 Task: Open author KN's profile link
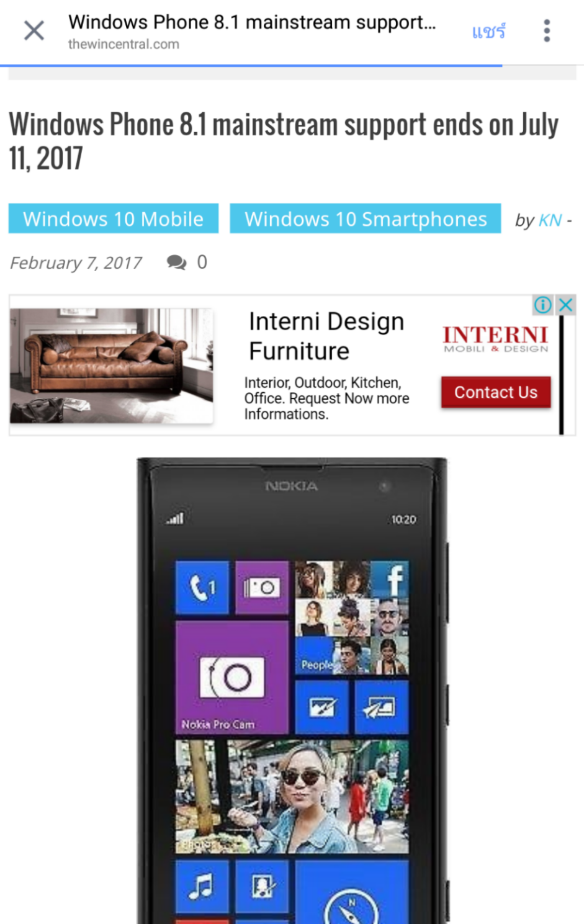tap(550, 220)
